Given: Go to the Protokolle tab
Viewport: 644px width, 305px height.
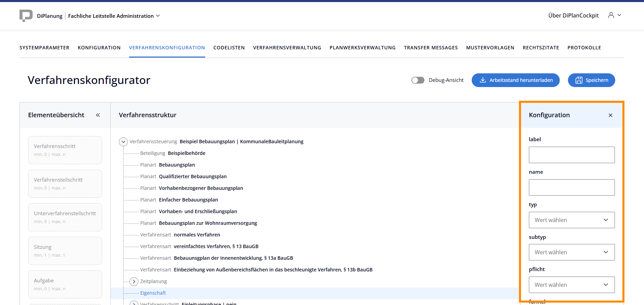Looking at the screenshot, I should pyautogui.click(x=584, y=48).
